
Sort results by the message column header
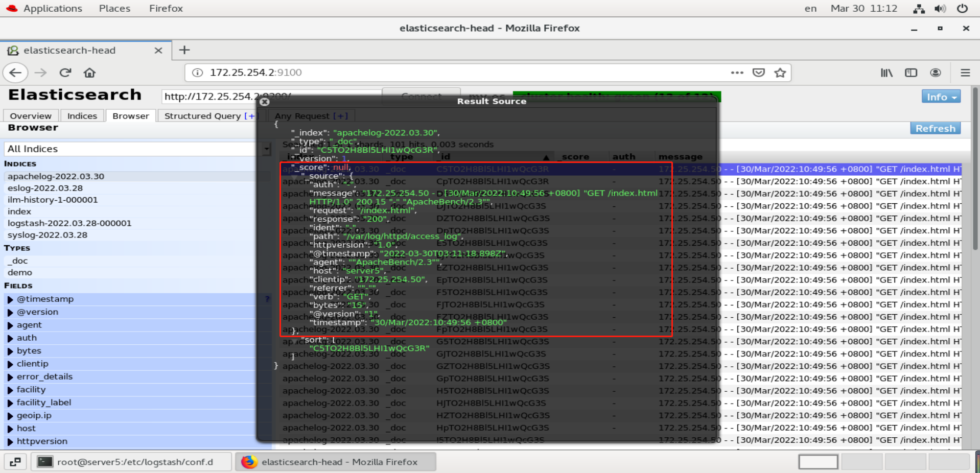[x=681, y=157]
